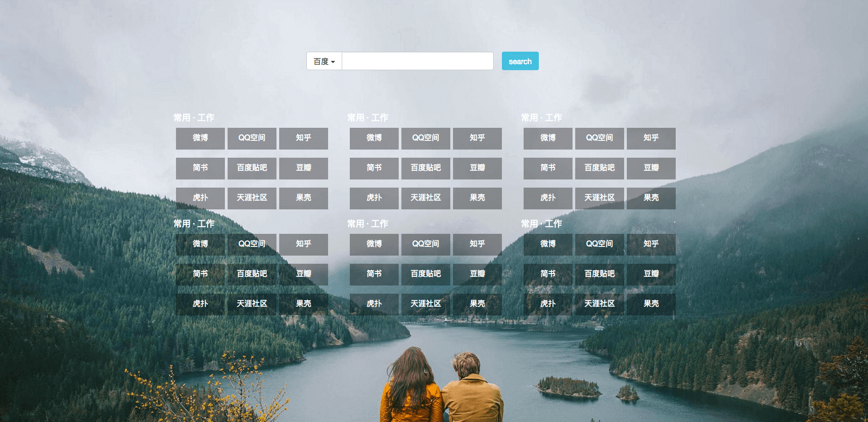Open 知乎 in the top-left group
Screen dimensions: 868x422
click(x=304, y=139)
